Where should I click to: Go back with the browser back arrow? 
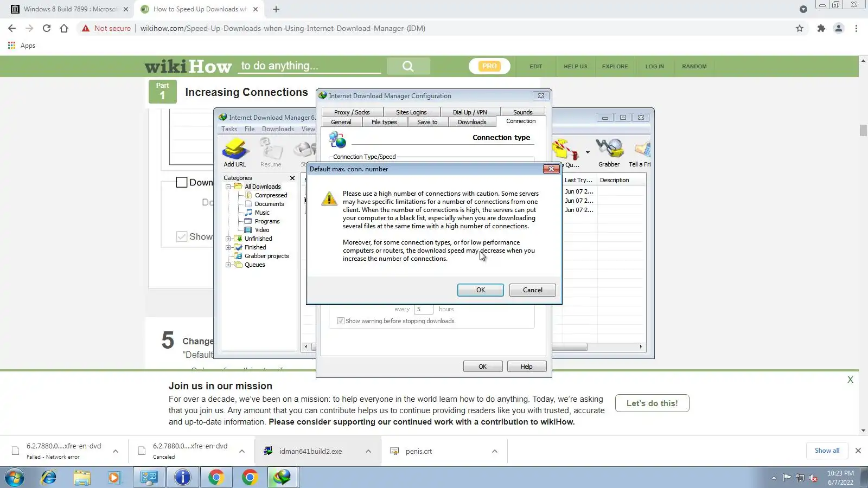tap(12, 28)
